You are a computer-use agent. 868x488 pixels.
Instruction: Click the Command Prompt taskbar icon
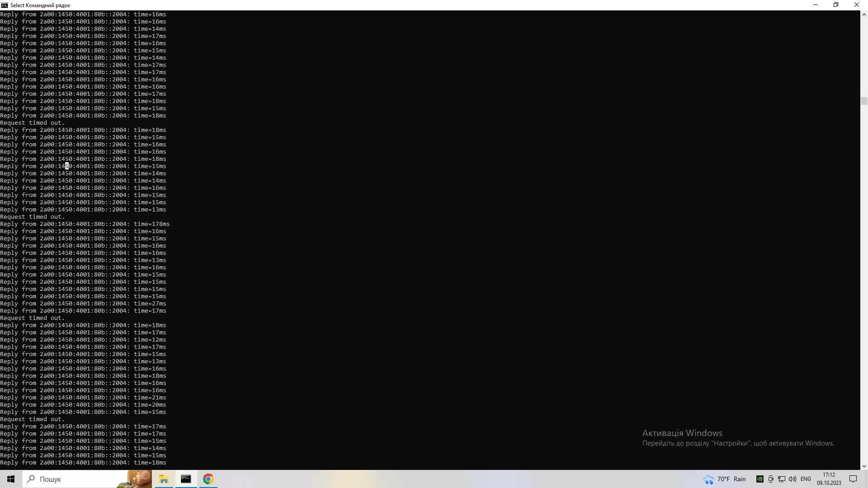(x=186, y=479)
